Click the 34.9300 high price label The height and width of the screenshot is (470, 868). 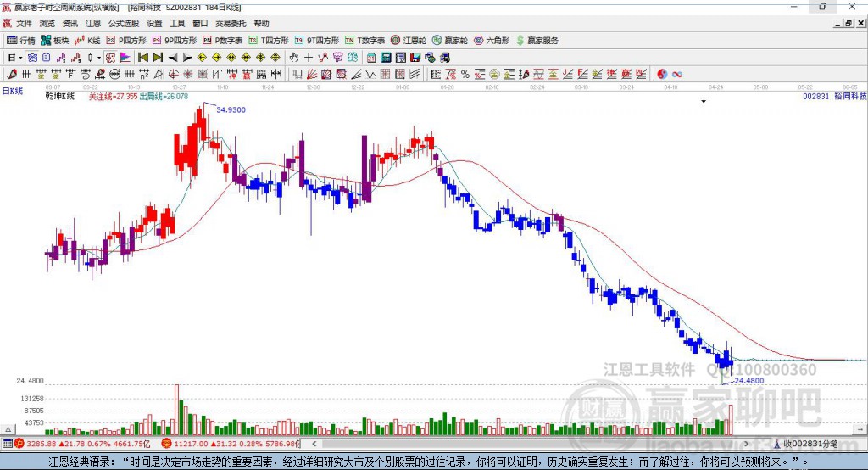click(x=231, y=109)
